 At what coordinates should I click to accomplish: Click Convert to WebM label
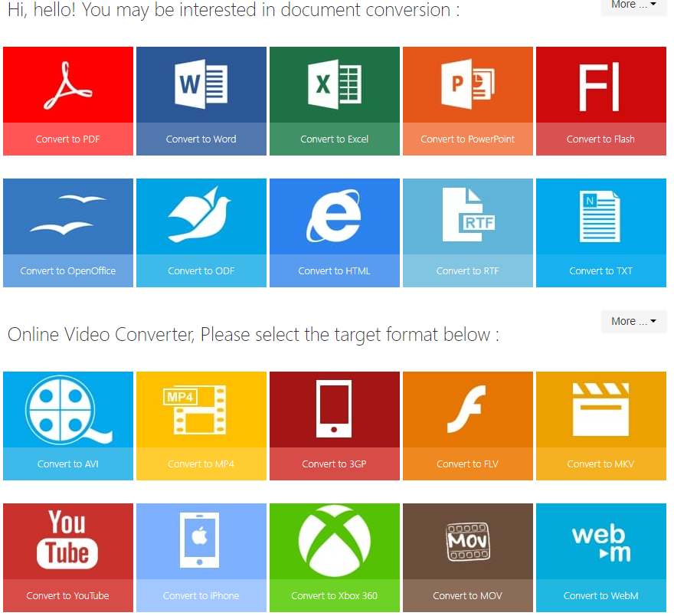[601, 596]
